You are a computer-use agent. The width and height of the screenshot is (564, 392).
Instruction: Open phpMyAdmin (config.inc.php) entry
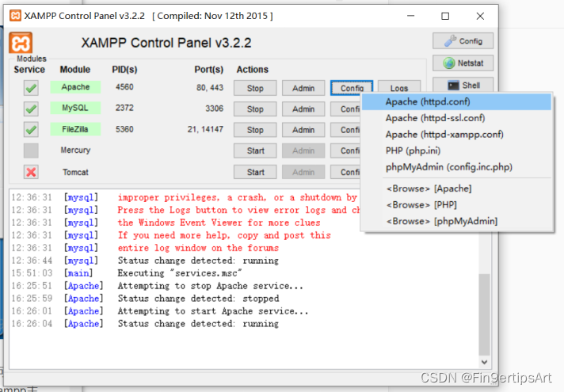point(456,167)
